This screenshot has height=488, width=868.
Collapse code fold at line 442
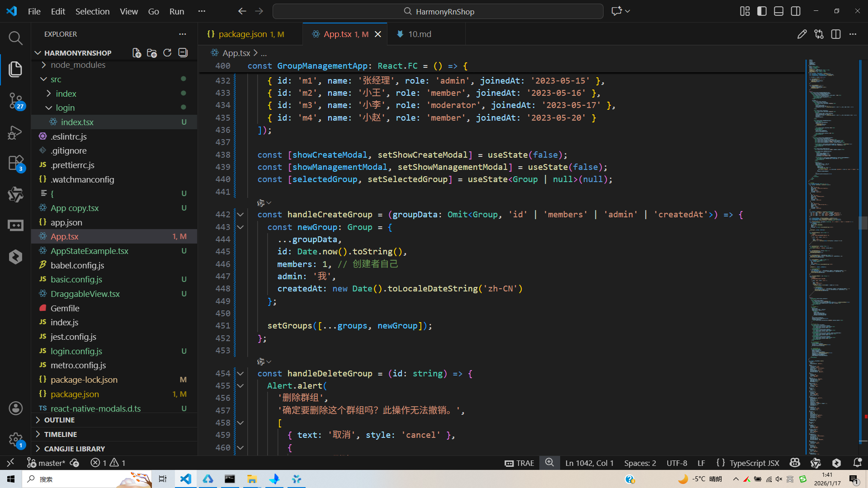tap(241, 215)
